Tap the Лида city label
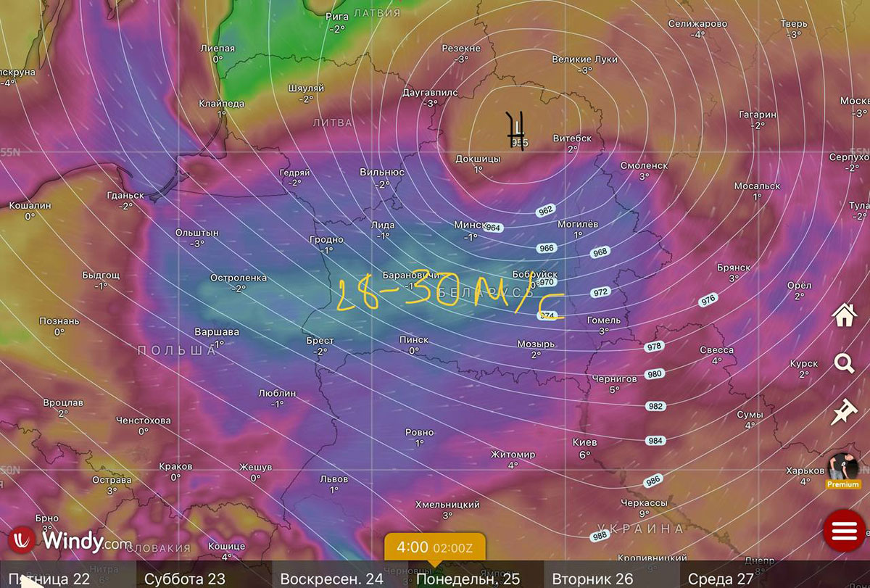This screenshot has height=588, width=870. coord(383,225)
